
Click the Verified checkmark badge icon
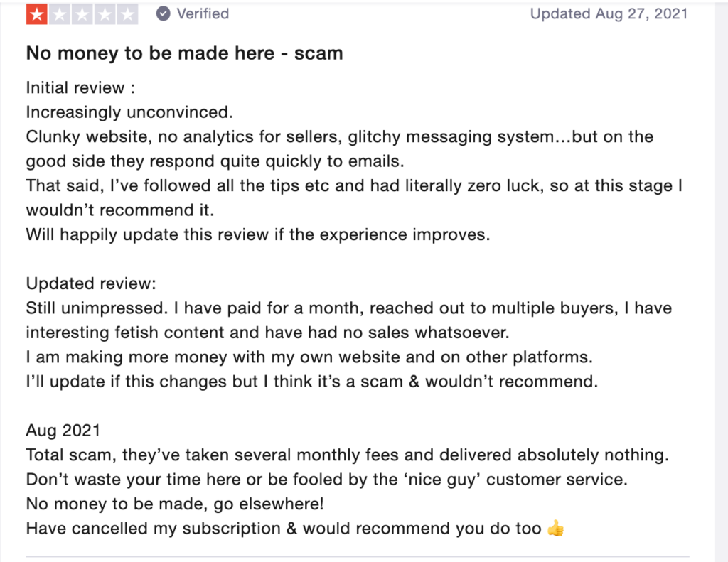pyautogui.click(x=163, y=14)
